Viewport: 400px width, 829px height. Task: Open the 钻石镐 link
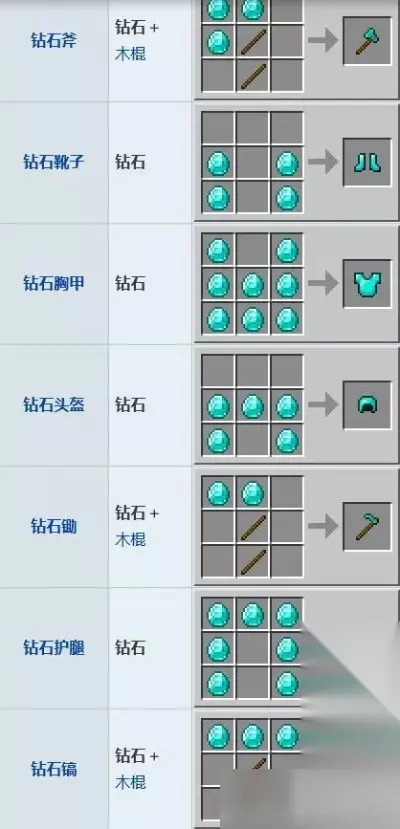(53, 769)
